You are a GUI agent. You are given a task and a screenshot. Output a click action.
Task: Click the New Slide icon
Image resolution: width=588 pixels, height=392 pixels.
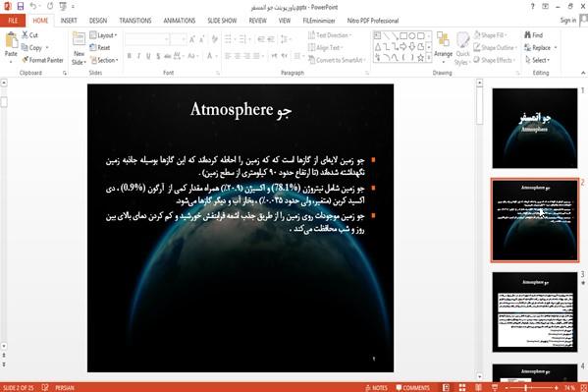[x=79, y=39]
